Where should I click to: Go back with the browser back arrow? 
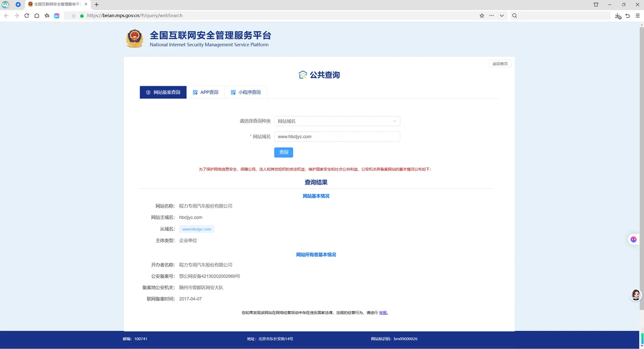pyautogui.click(x=6, y=16)
